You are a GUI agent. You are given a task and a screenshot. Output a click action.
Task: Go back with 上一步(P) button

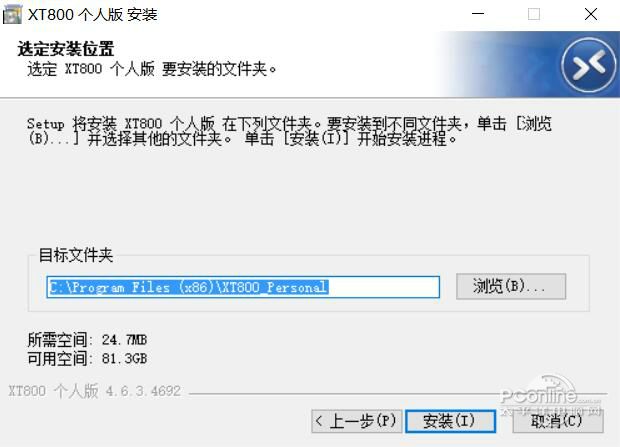tap(357, 421)
